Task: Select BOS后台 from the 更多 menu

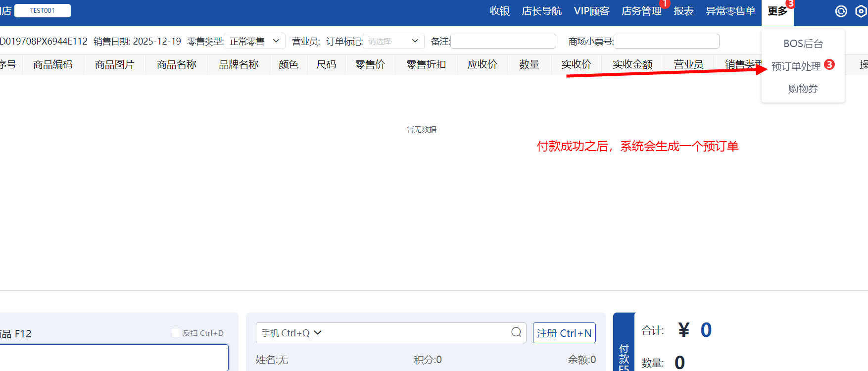Action: (803, 44)
